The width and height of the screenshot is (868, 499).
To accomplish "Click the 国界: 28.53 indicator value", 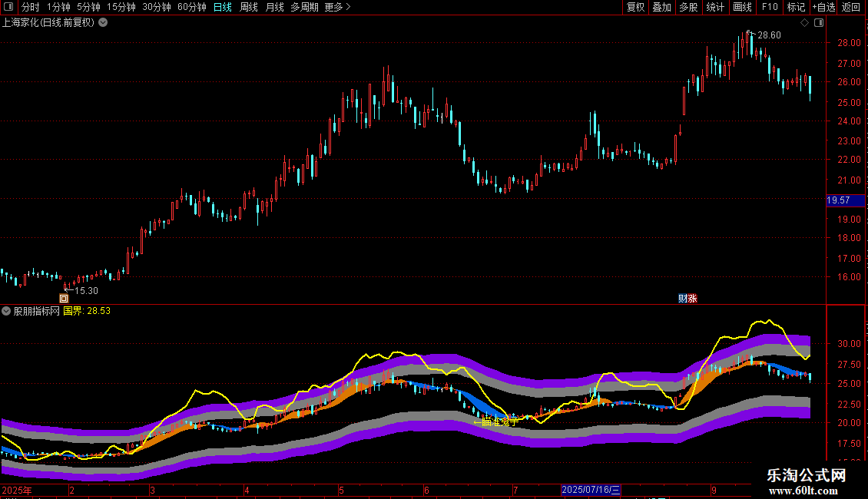I will (x=87, y=311).
